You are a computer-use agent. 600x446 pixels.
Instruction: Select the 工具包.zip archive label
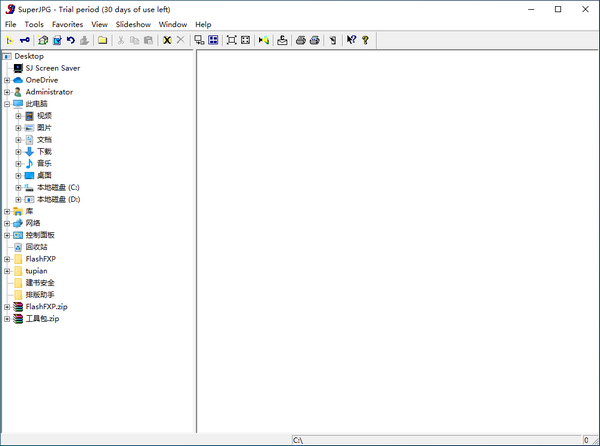pos(42,319)
